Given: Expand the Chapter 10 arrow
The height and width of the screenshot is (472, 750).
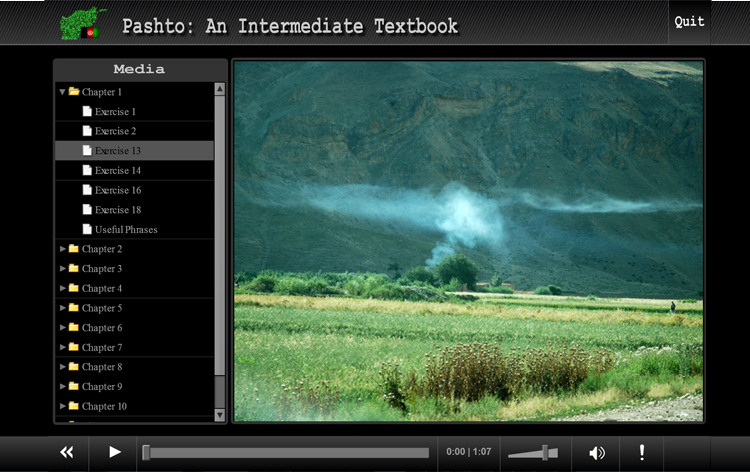Looking at the screenshot, I should pyautogui.click(x=63, y=406).
